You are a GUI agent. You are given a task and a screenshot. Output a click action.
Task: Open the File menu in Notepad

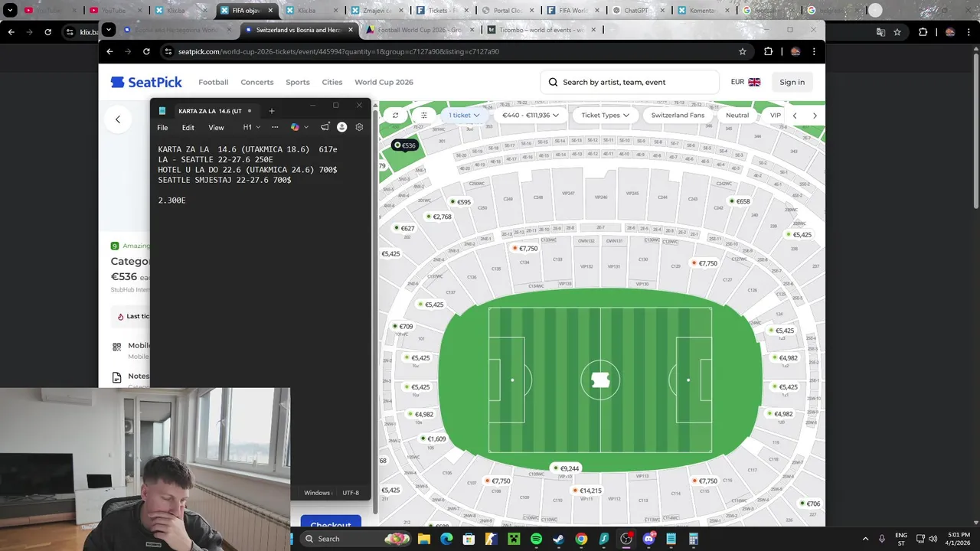(x=162, y=128)
